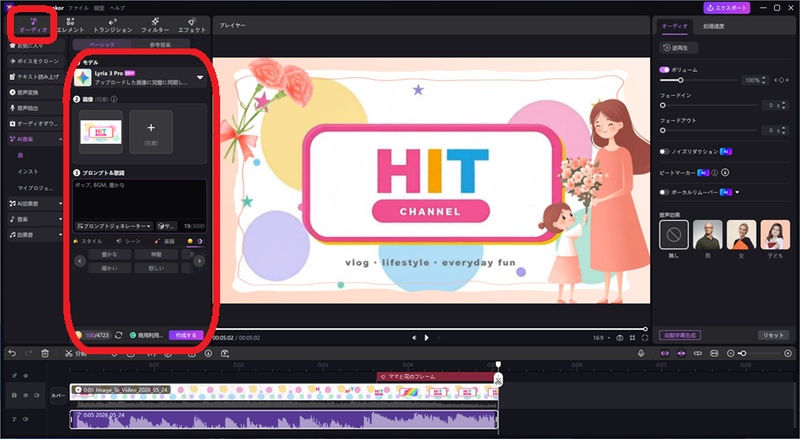
Task: Select the シーン tag category
Action: tap(129, 241)
